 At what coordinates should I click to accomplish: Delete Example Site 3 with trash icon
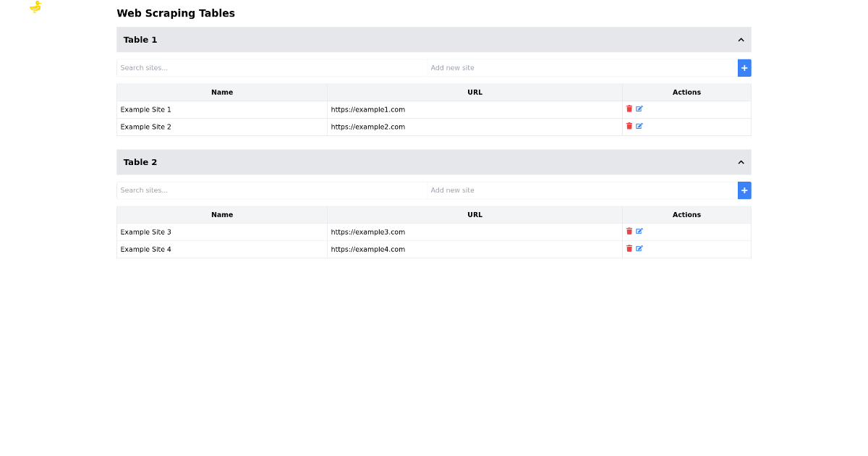pos(629,231)
